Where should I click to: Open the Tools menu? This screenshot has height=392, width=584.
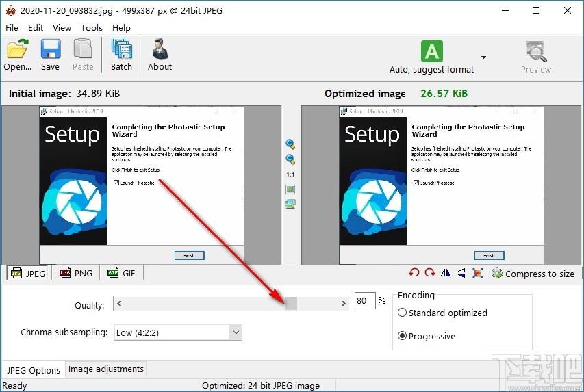click(92, 28)
